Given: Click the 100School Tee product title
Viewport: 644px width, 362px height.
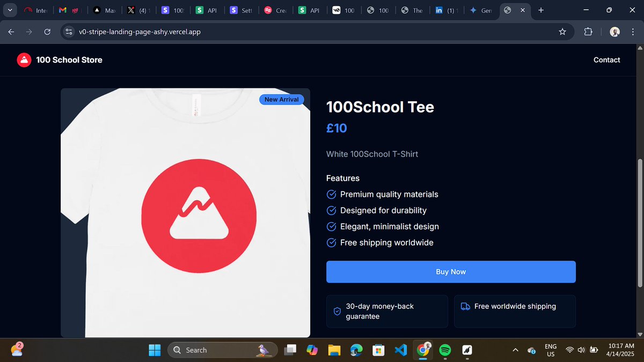Looking at the screenshot, I should [380, 107].
